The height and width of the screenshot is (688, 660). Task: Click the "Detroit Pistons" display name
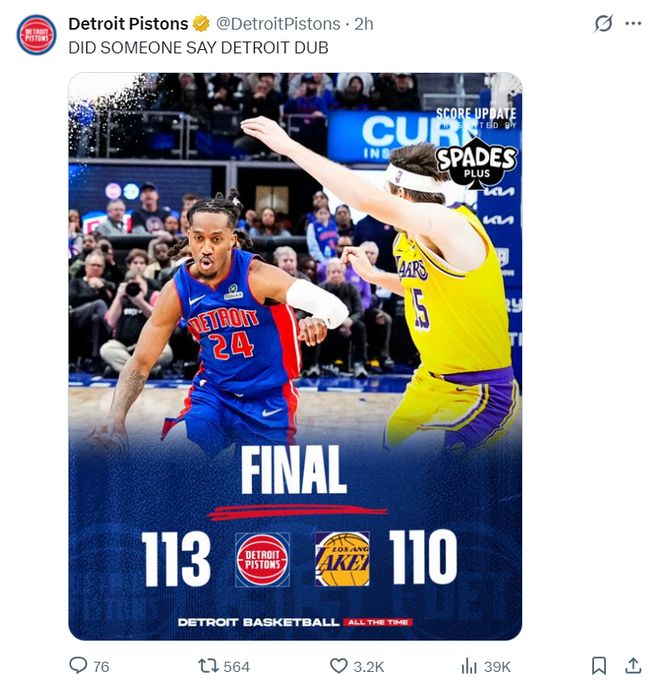click(x=128, y=23)
